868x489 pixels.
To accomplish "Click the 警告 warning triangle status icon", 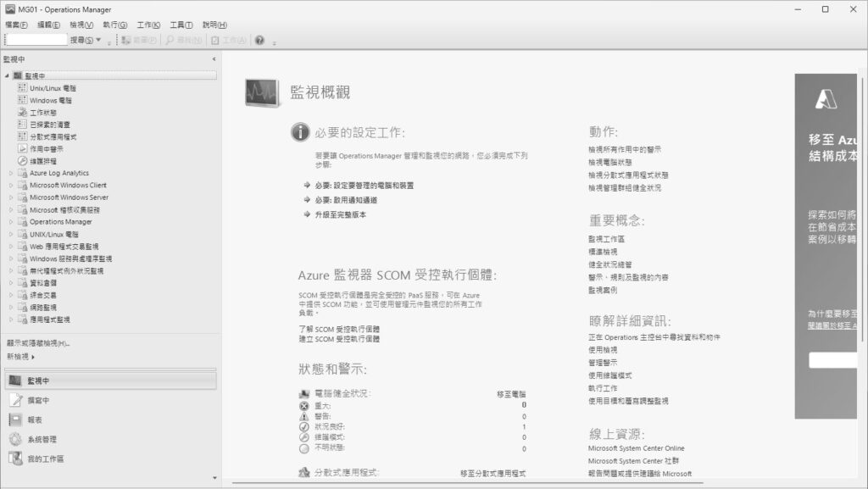I will coord(304,416).
